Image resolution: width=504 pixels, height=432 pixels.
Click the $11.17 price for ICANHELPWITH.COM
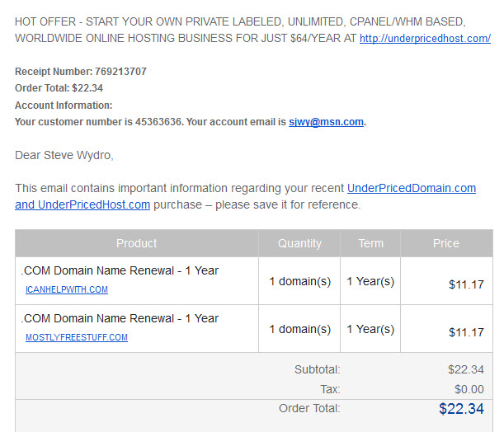click(x=466, y=284)
